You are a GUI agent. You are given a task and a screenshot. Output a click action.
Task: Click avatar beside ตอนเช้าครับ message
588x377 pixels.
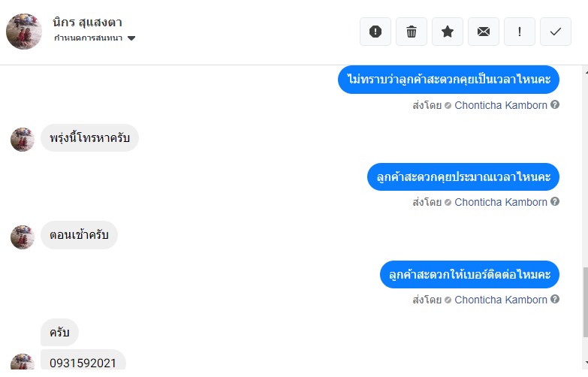23,237
